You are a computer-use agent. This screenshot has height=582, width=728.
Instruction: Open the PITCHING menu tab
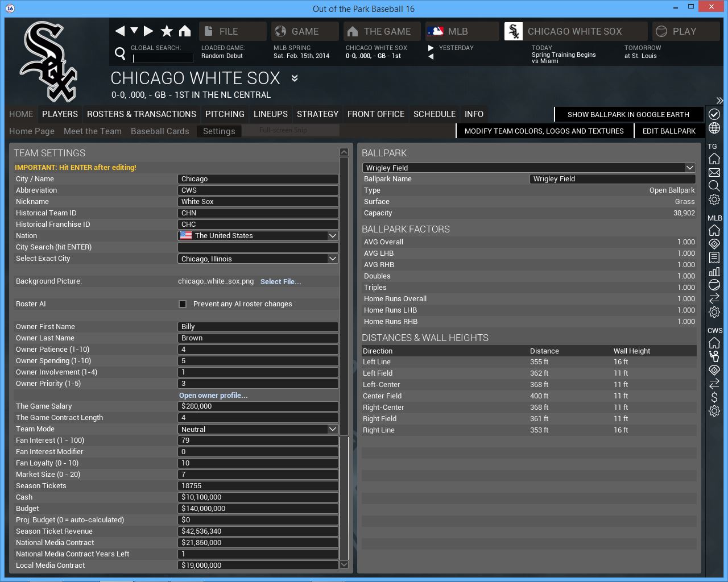[x=225, y=114]
